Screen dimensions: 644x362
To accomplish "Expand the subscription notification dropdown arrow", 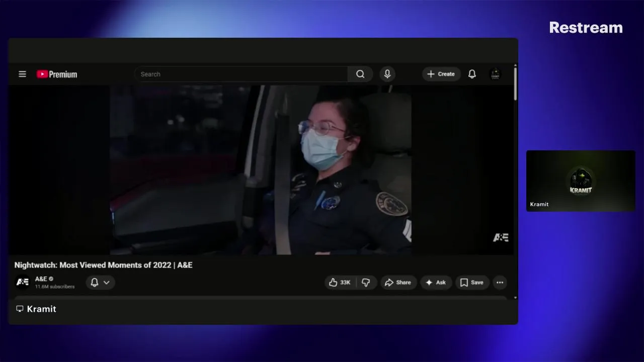I will tap(107, 283).
